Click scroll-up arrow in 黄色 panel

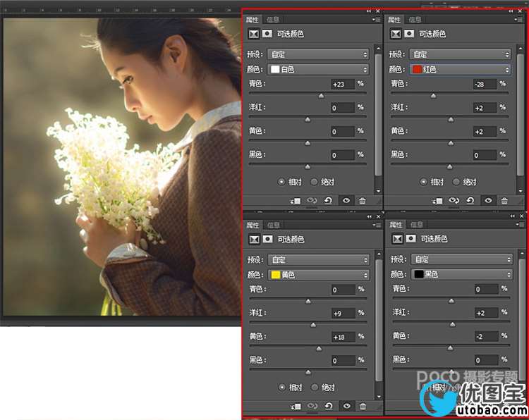point(379,254)
